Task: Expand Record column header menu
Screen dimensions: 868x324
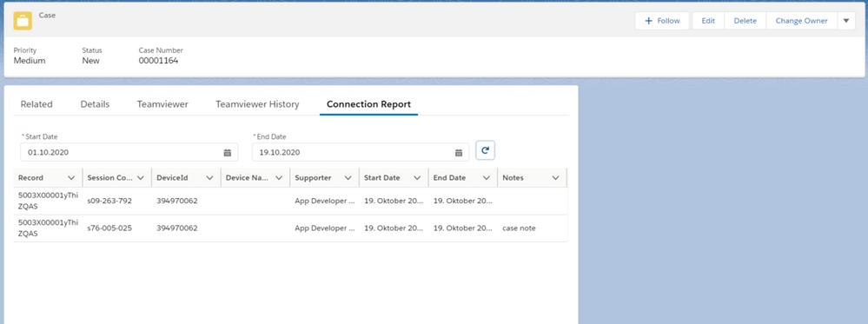Action: click(71, 178)
